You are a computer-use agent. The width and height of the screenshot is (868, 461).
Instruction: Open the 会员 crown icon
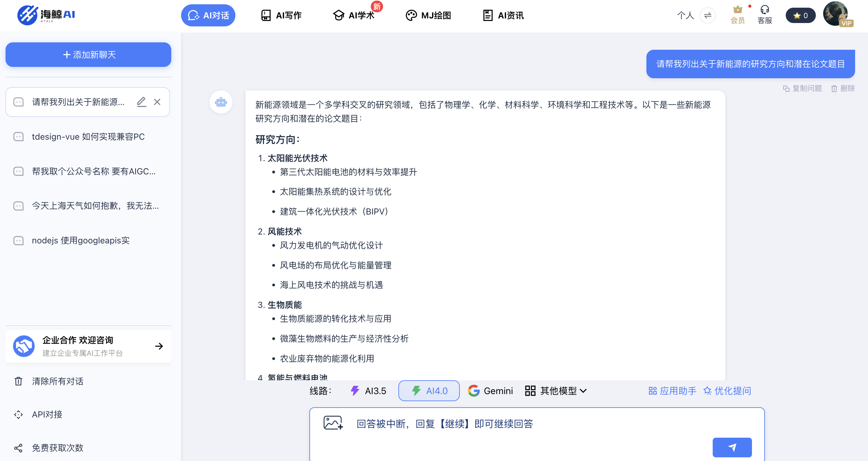coord(738,15)
